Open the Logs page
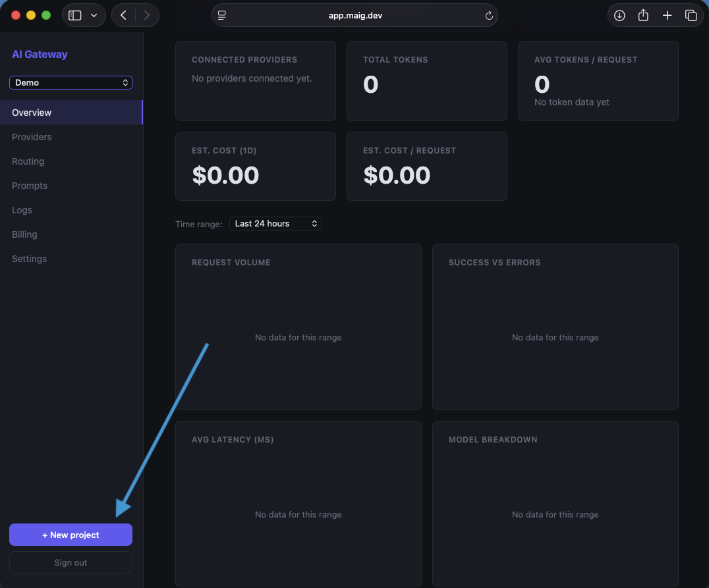Viewport: 709px width, 588px height. pyautogui.click(x=22, y=210)
